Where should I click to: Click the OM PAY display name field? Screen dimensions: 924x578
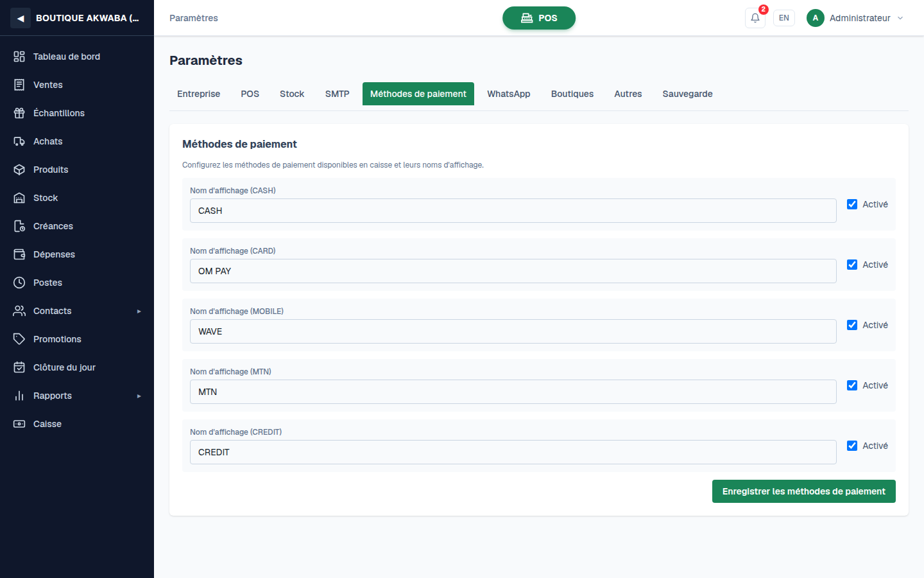pyautogui.click(x=513, y=271)
